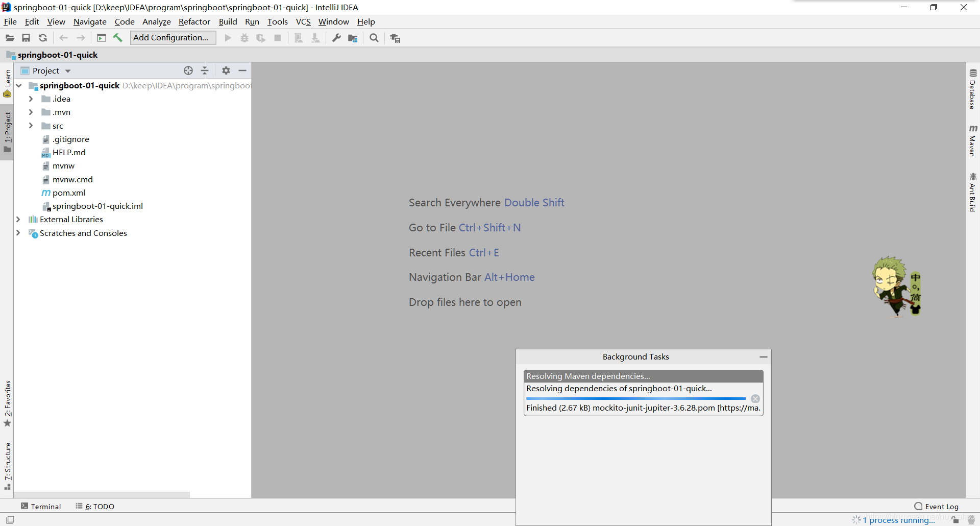Click the Commit VCS download-arrow icon
The height and width of the screenshot is (526, 980).
(x=315, y=38)
